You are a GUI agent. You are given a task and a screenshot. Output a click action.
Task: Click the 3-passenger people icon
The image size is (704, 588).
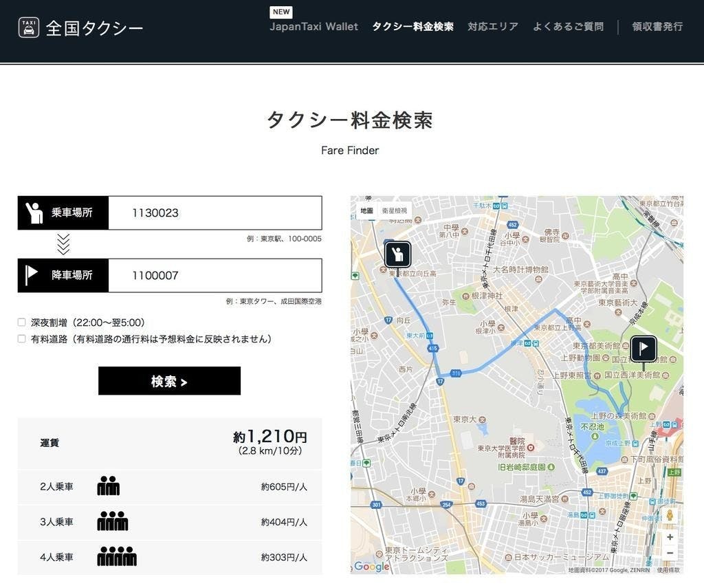tap(113, 521)
